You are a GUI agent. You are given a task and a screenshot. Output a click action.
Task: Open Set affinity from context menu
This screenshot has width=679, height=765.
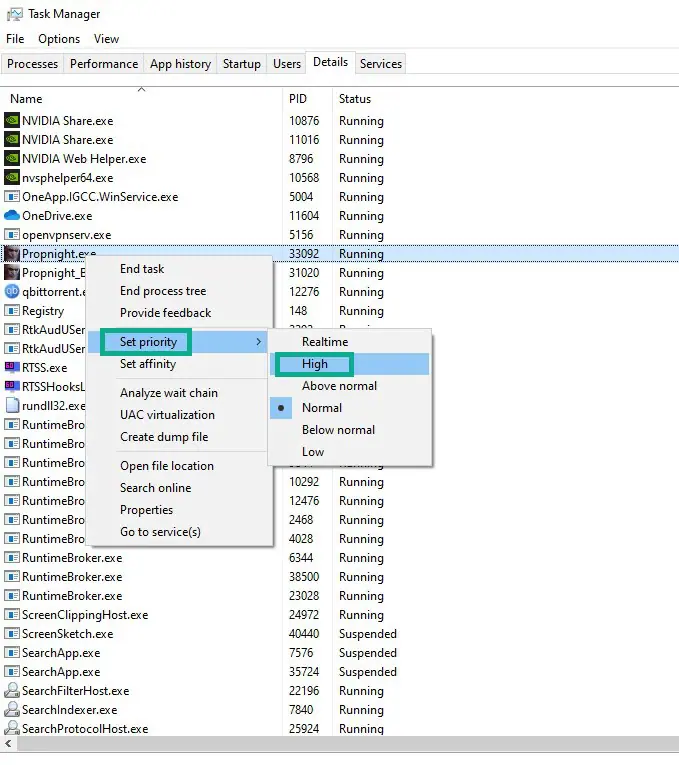tap(179, 364)
